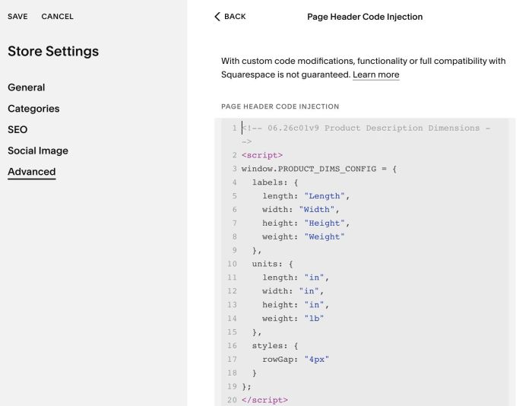Click the closing </script> tag line
Image resolution: width=532 pixels, height=406 pixels.
pyautogui.click(x=264, y=400)
